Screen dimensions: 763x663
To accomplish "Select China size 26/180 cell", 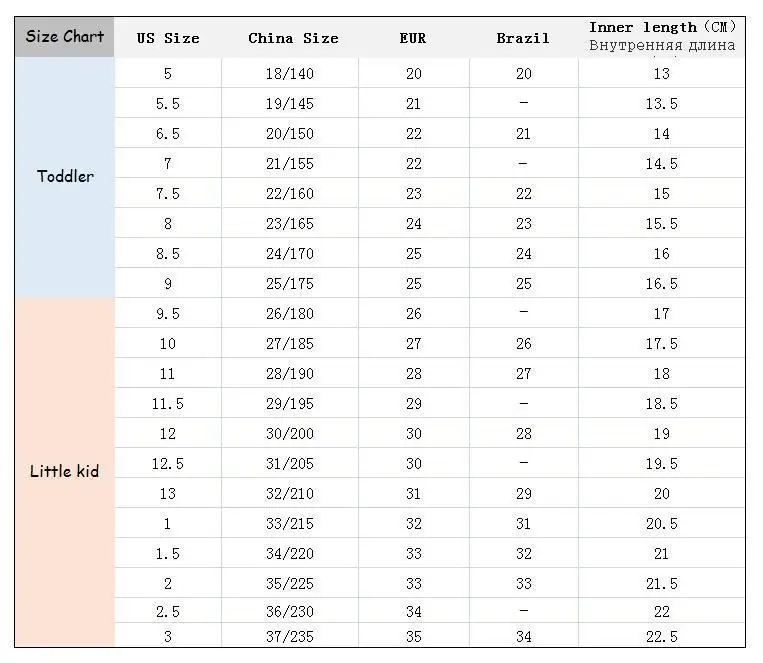I will pos(290,313).
